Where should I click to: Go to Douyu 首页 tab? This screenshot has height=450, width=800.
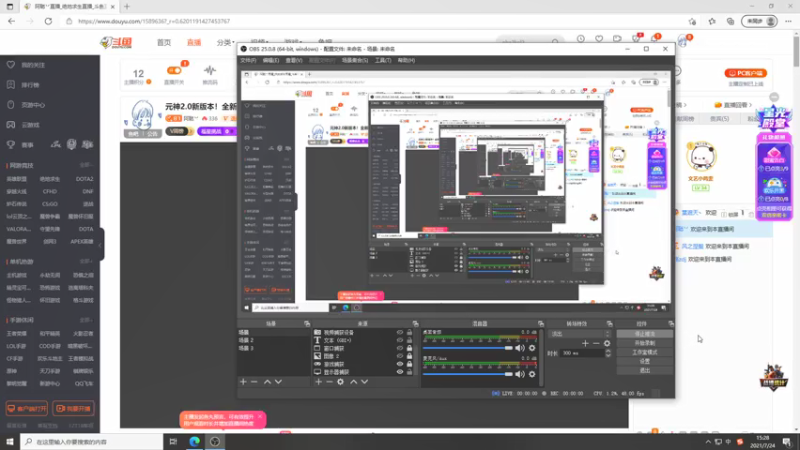[164, 42]
